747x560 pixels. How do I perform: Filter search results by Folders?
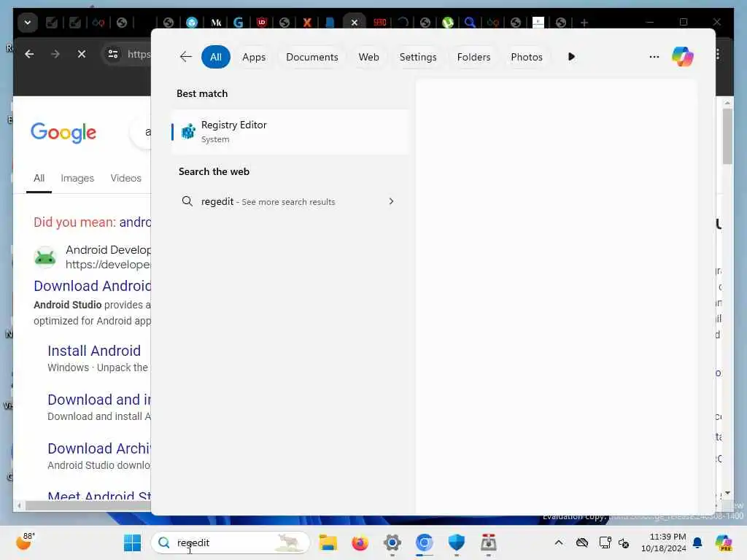click(x=473, y=57)
